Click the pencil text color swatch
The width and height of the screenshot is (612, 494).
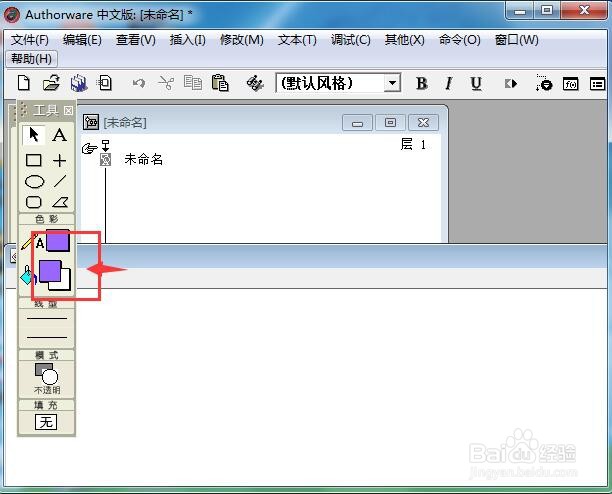tap(58, 241)
